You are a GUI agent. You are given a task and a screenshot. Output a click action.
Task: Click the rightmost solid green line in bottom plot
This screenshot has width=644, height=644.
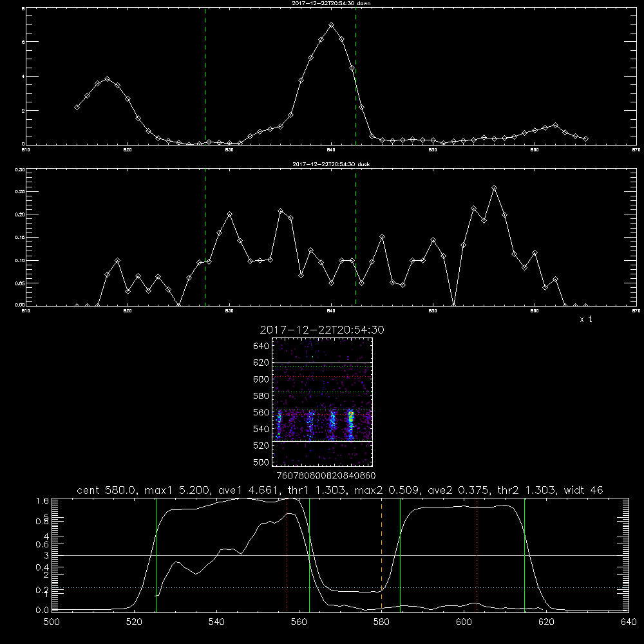pos(524,554)
